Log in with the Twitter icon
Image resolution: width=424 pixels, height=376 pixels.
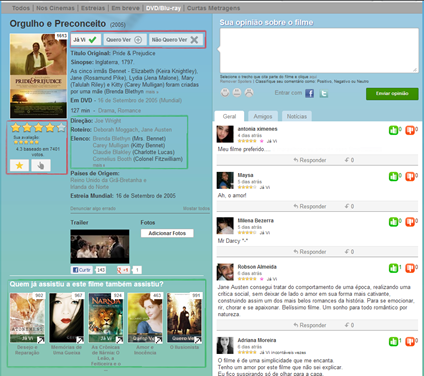tap(324, 93)
